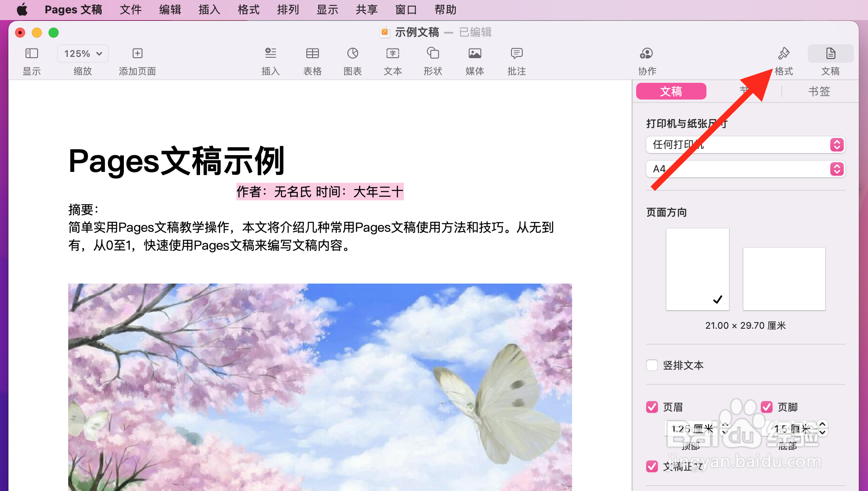This screenshot has height=491, width=868.
Task: Open the media (媒体) icon
Action: pos(475,53)
